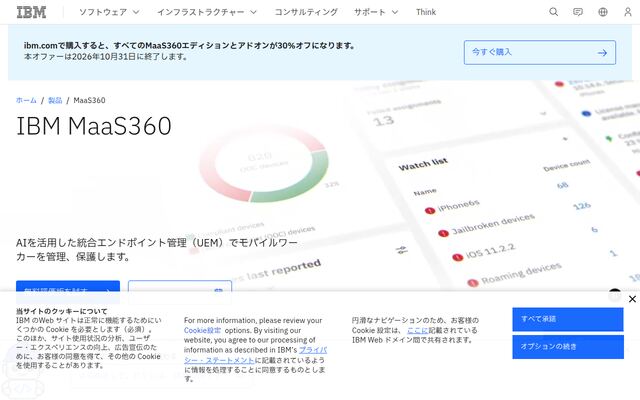Click the MaaS360 breadcrumb text
Screen dimensions: 640x400
click(89, 100)
